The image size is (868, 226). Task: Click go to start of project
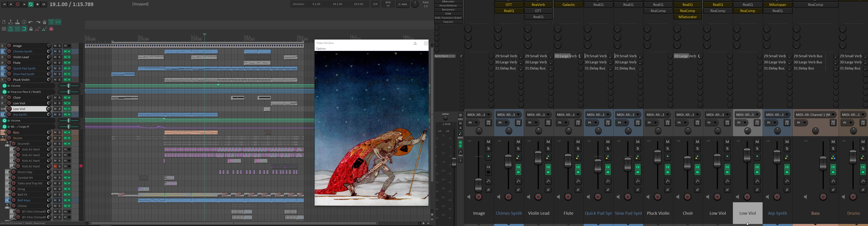point(4,4)
